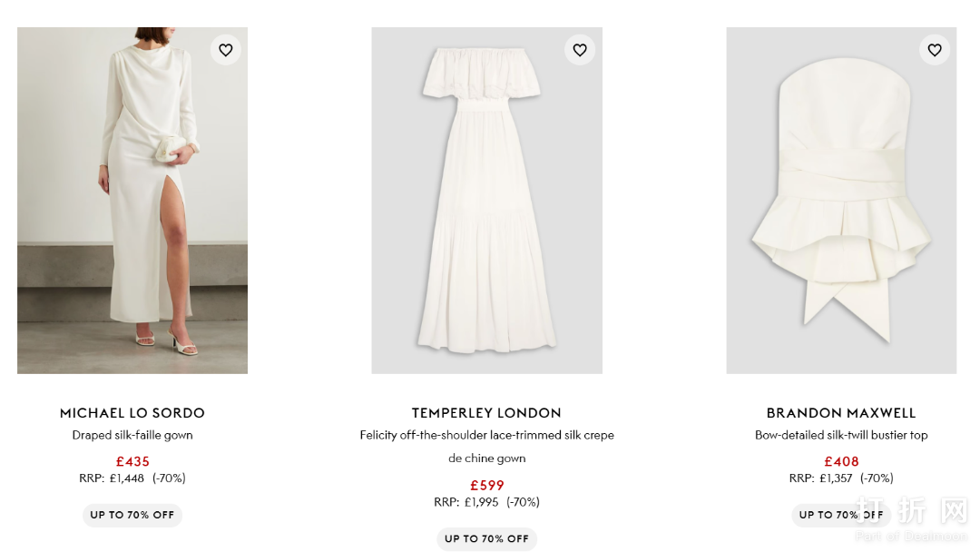Add Temperley London gown to wishlist heart
980x552 pixels.
[x=580, y=50]
